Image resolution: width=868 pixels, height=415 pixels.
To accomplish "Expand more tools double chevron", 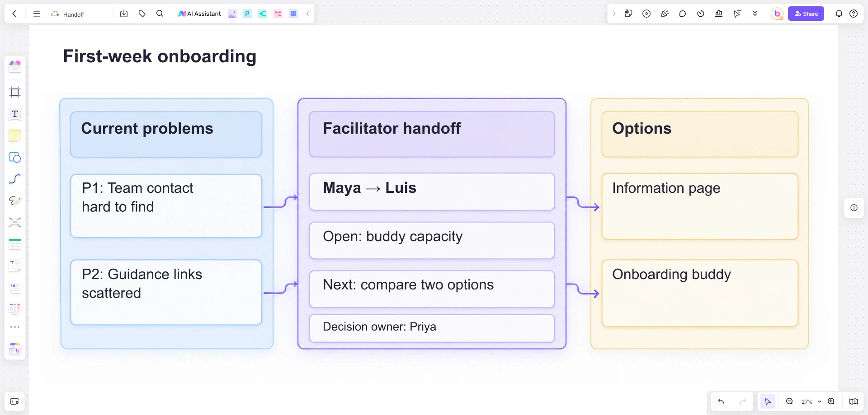I will (755, 14).
